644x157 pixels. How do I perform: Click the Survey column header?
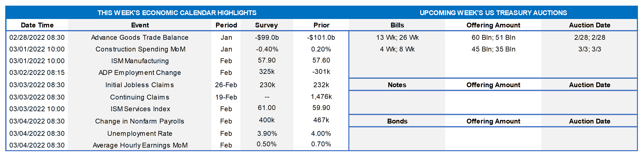coord(266,25)
